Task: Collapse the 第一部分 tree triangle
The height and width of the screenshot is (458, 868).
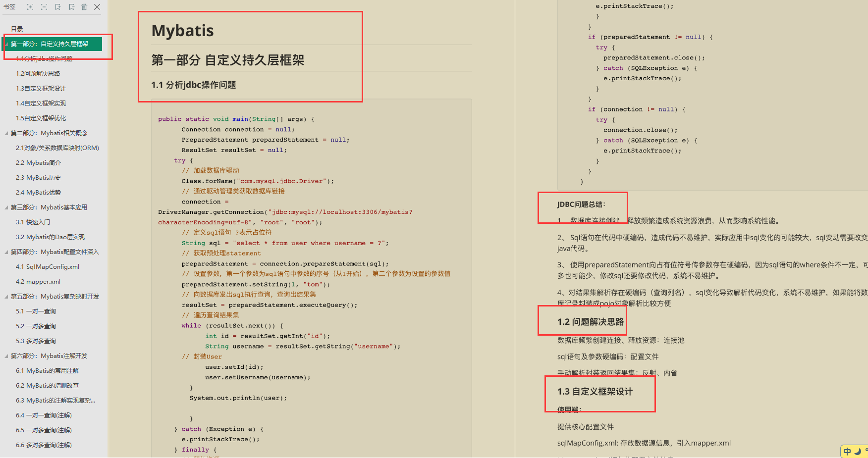Action: (6, 44)
